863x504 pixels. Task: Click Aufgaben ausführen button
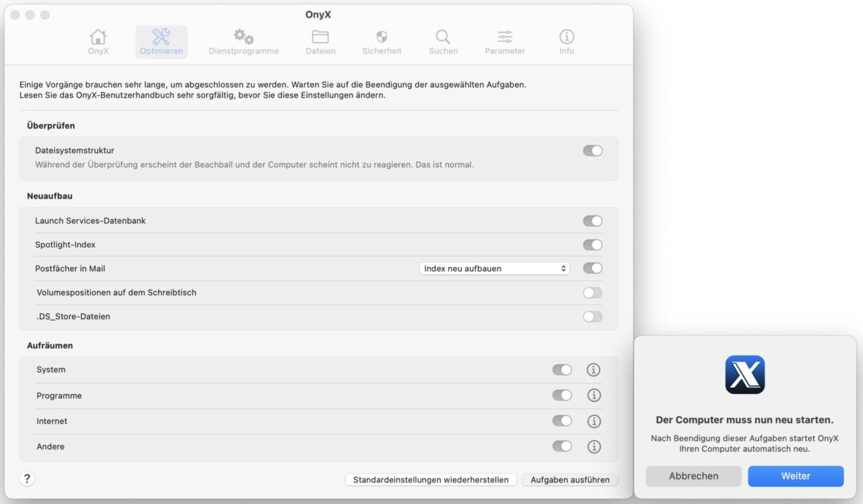(x=570, y=480)
